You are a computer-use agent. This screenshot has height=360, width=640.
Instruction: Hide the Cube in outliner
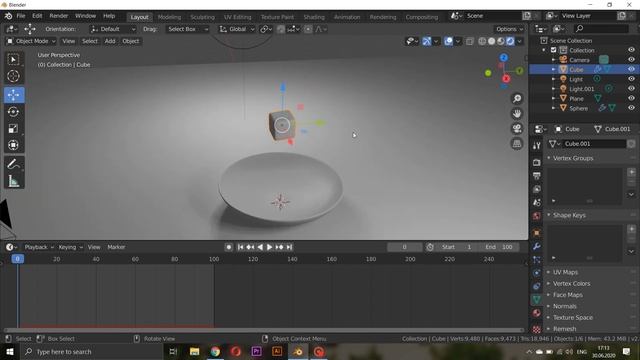[631, 69]
